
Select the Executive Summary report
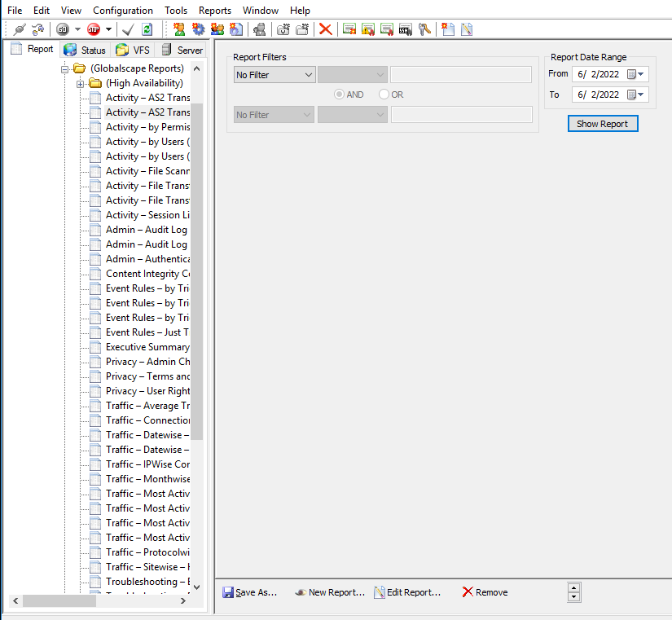pos(147,347)
